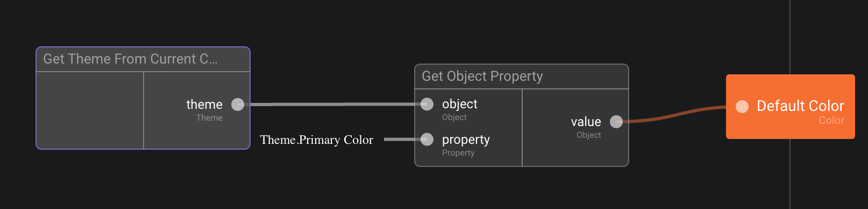Select the orange Default Color node
The height and width of the screenshot is (209, 868).
click(791, 107)
